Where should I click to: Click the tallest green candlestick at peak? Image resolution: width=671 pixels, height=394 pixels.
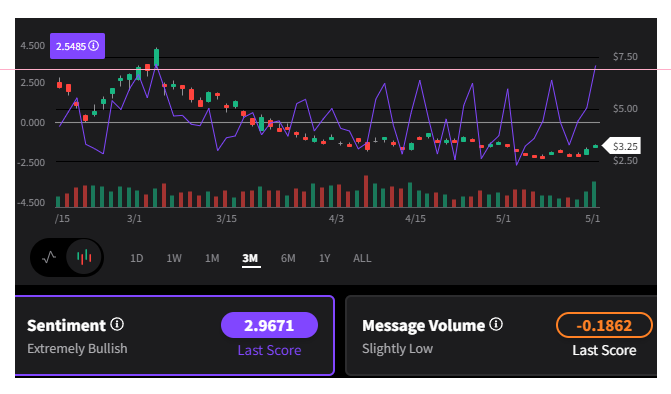tap(157, 57)
